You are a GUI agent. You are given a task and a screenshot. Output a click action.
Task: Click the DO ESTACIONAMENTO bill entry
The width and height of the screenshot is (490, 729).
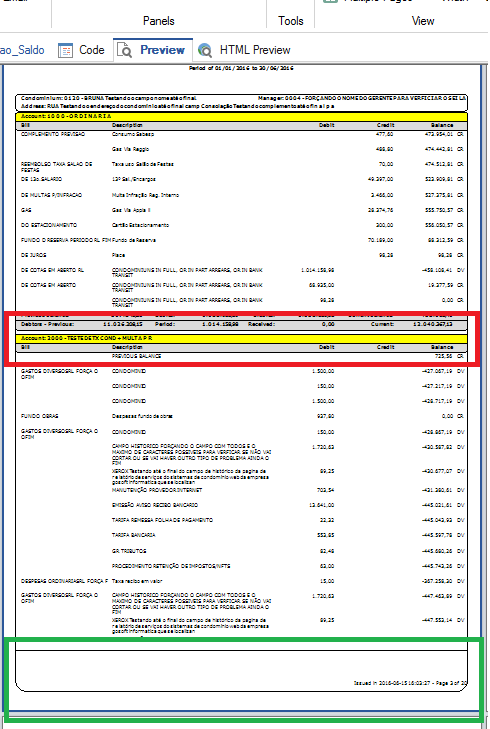click(48, 225)
